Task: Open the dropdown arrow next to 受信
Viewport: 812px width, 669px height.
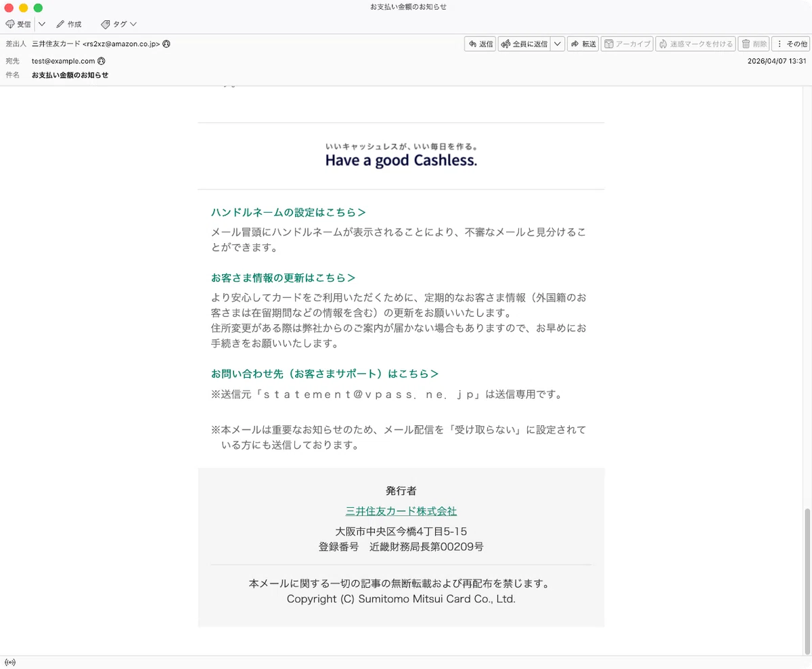Action: pos(41,24)
